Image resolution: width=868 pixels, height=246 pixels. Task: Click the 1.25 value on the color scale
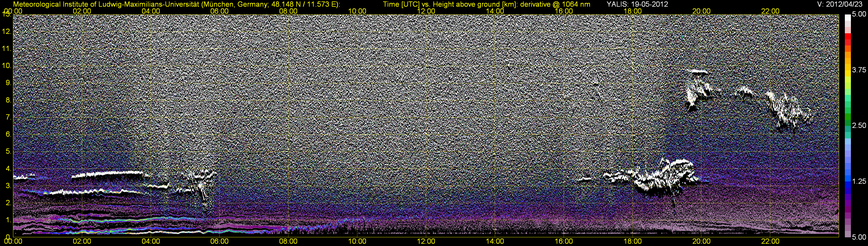[859, 181]
